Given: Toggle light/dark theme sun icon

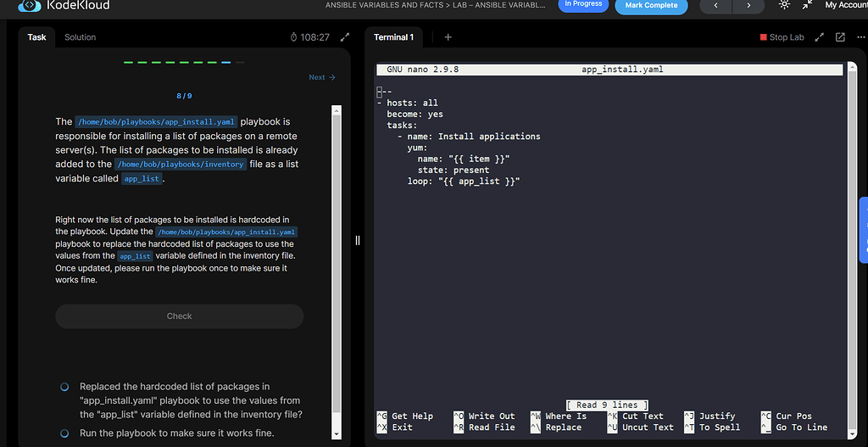Looking at the screenshot, I should [x=784, y=4].
